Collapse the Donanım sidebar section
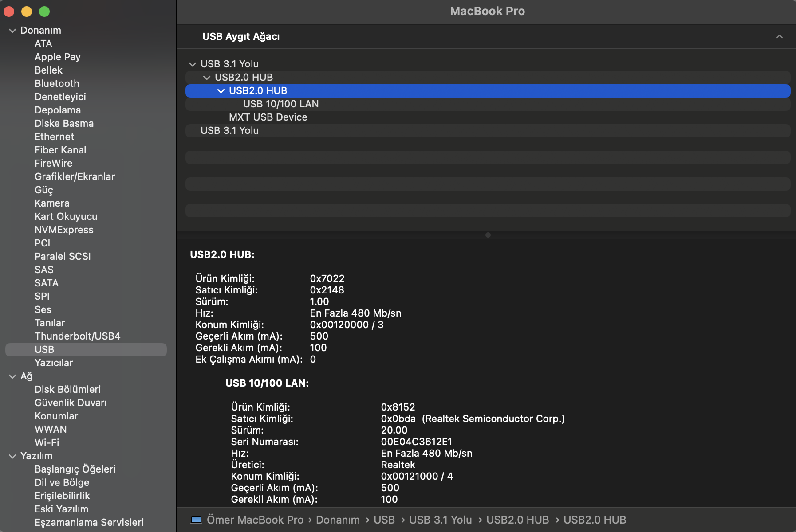Viewport: 796px width, 532px height. (x=12, y=31)
